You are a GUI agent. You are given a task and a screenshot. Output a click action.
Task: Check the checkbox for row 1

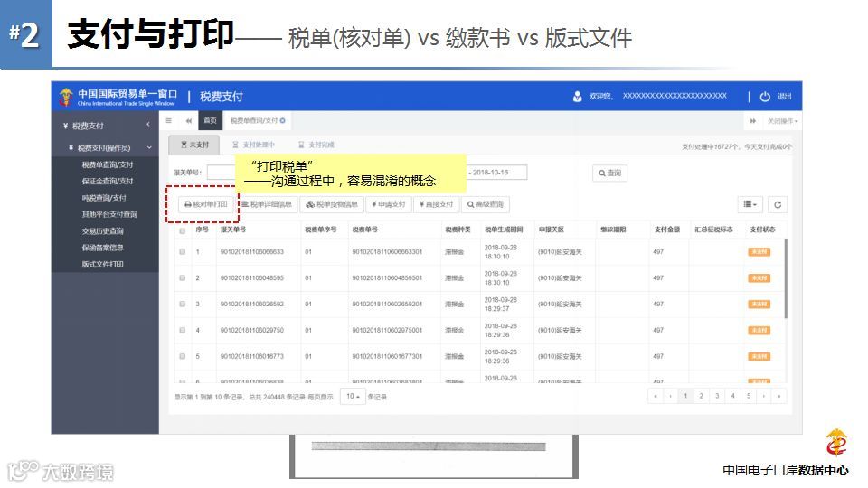tap(182, 252)
